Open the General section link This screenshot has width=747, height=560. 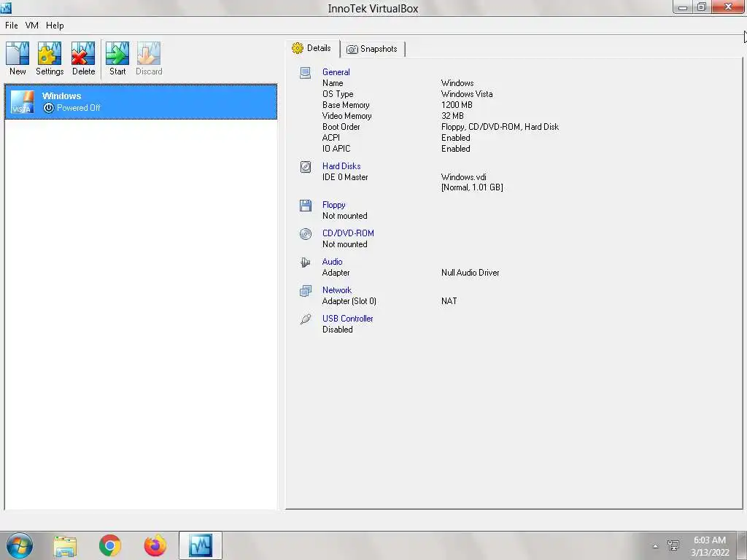click(336, 72)
